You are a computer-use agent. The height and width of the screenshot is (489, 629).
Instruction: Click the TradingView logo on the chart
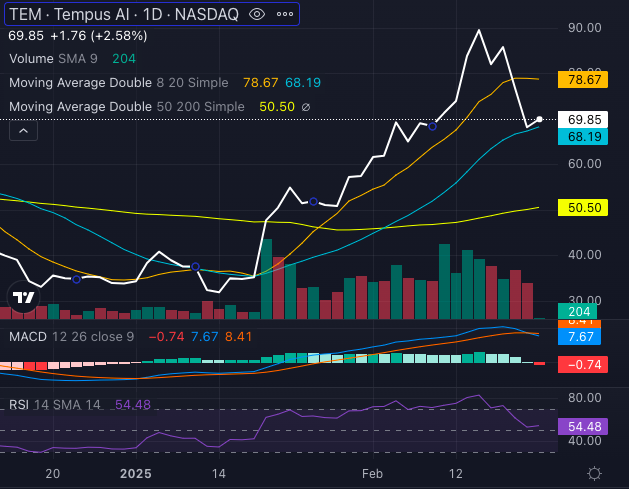(24, 296)
